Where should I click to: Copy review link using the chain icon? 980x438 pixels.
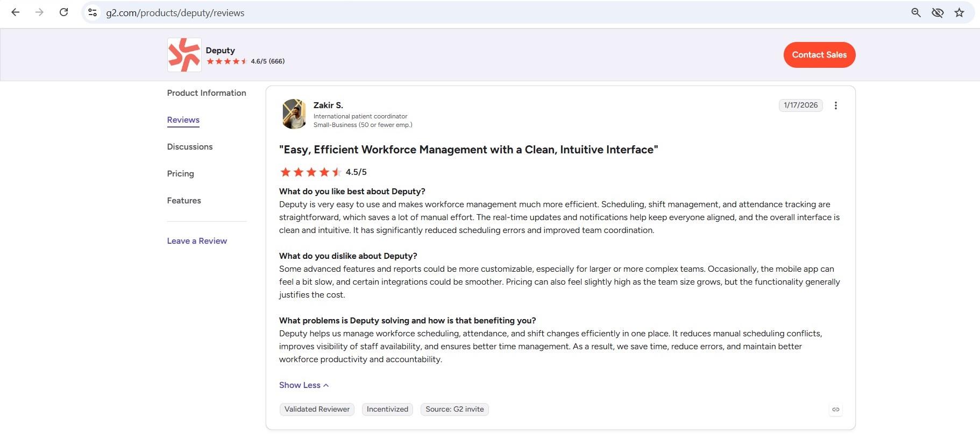(835, 409)
